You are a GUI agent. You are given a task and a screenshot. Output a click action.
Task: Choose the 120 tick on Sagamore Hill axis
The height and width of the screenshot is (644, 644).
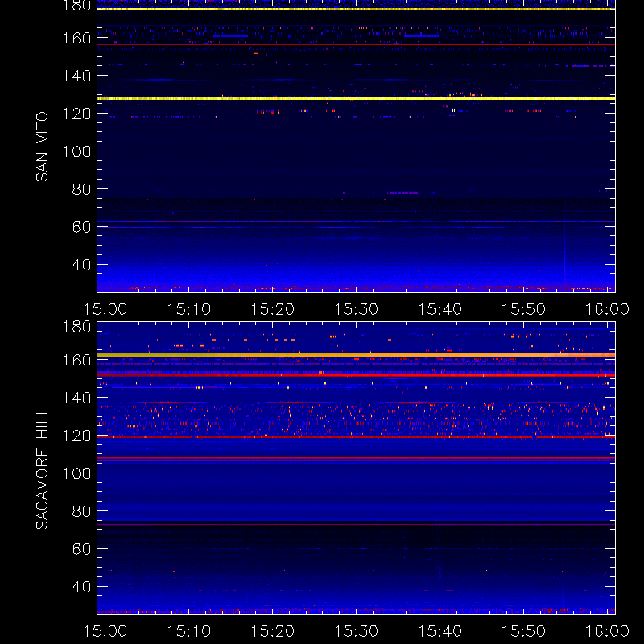tap(76, 436)
